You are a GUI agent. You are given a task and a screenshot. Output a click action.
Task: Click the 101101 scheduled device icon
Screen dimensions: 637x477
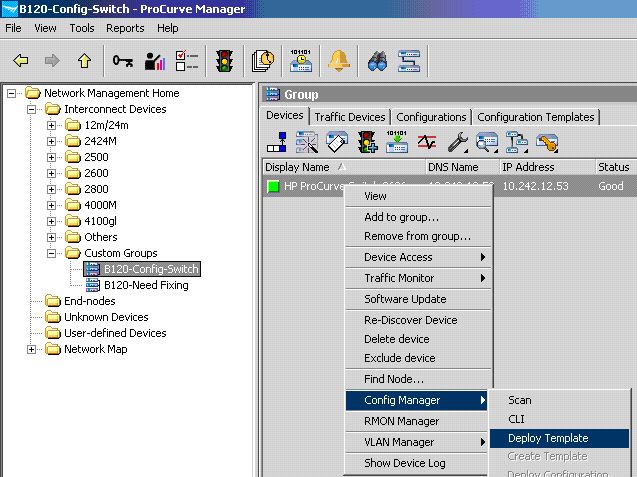[301, 61]
